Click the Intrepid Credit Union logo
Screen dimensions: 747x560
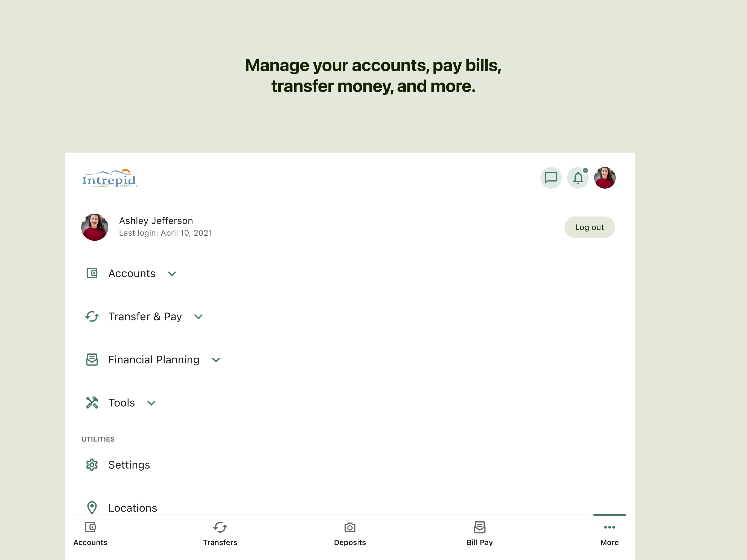coord(111,178)
